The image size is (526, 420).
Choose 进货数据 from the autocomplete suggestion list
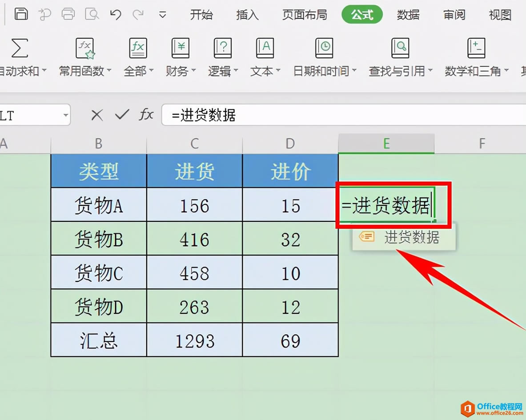(404, 237)
